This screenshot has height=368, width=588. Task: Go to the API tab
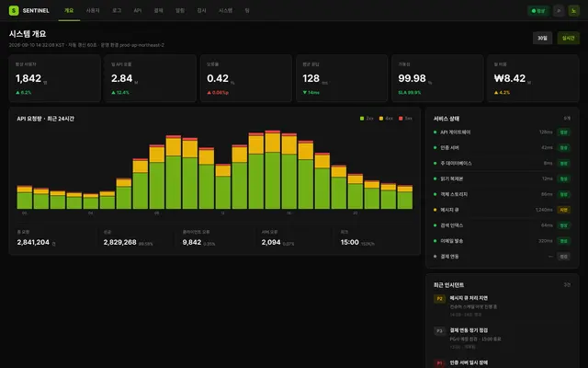(x=138, y=10)
